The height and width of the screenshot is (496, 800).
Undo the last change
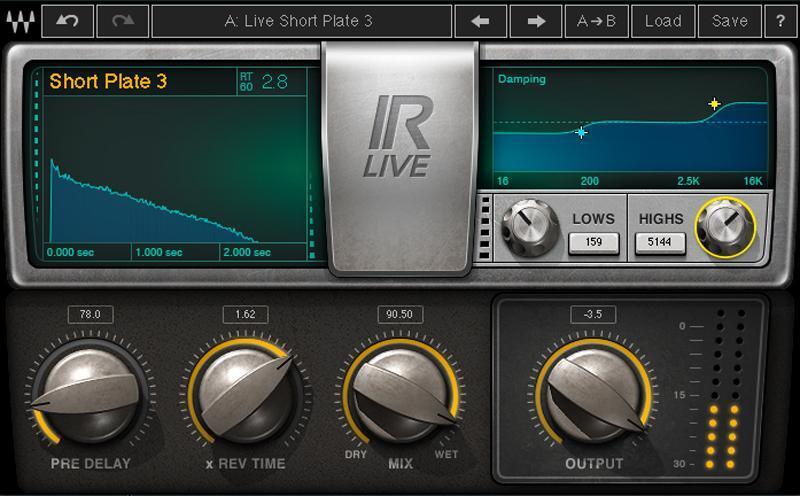coord(67,21)
